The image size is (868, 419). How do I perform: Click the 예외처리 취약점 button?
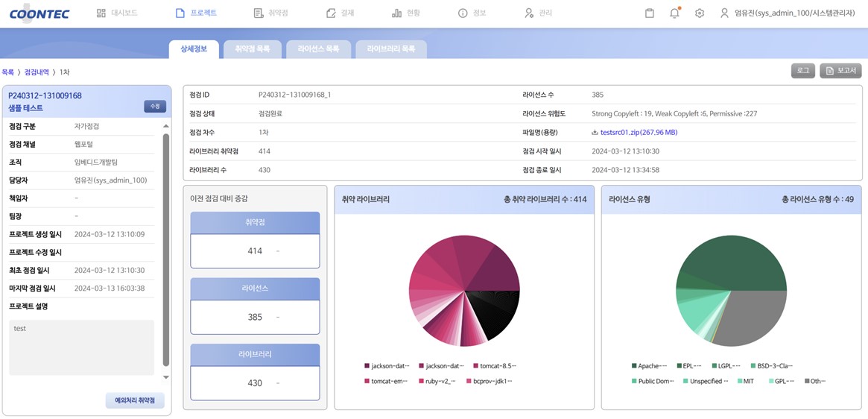(135, 400)
